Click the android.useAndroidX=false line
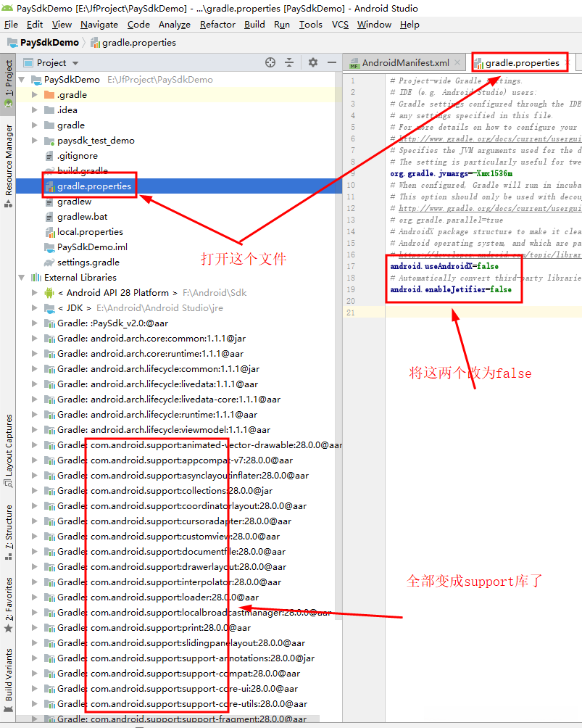Viewport: 582px width, 728px height. tap(444, 266)
